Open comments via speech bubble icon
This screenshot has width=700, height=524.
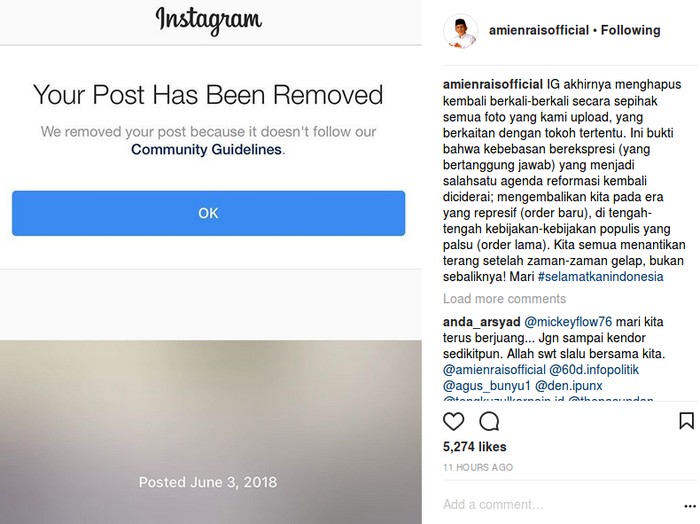pos(489,421)
